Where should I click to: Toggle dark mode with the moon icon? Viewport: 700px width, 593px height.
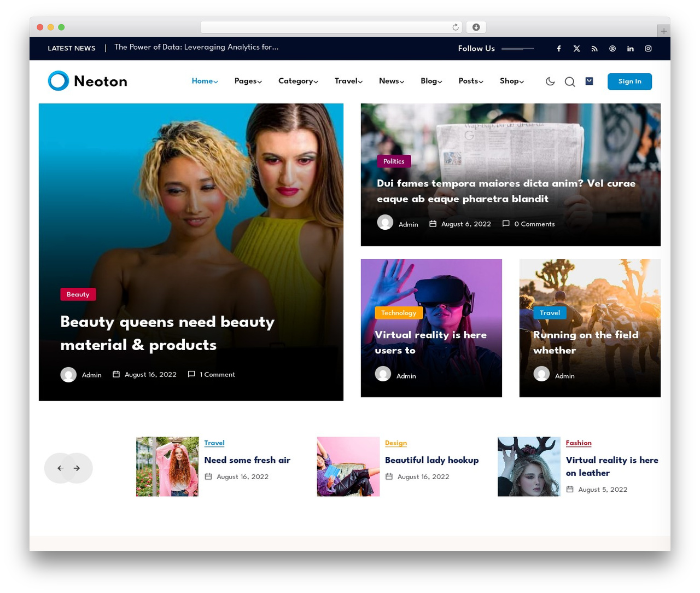tap(550, 82)
